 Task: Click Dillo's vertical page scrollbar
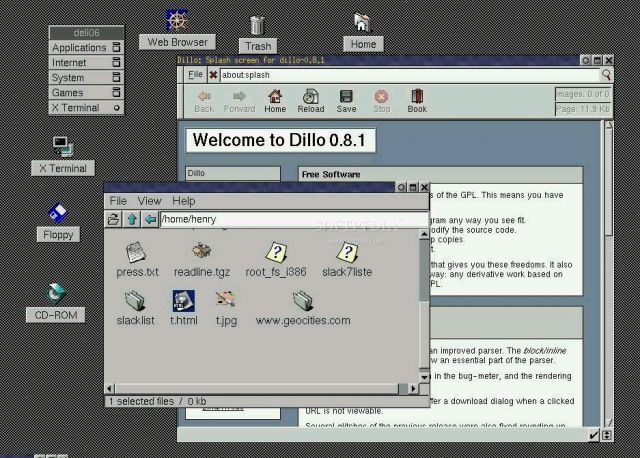609,183
